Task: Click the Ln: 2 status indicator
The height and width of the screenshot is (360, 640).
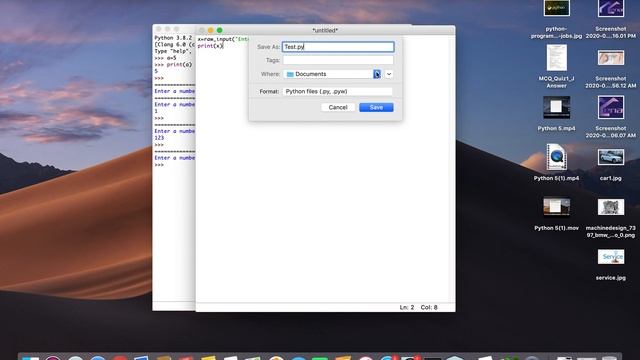Action: point(407,307)
